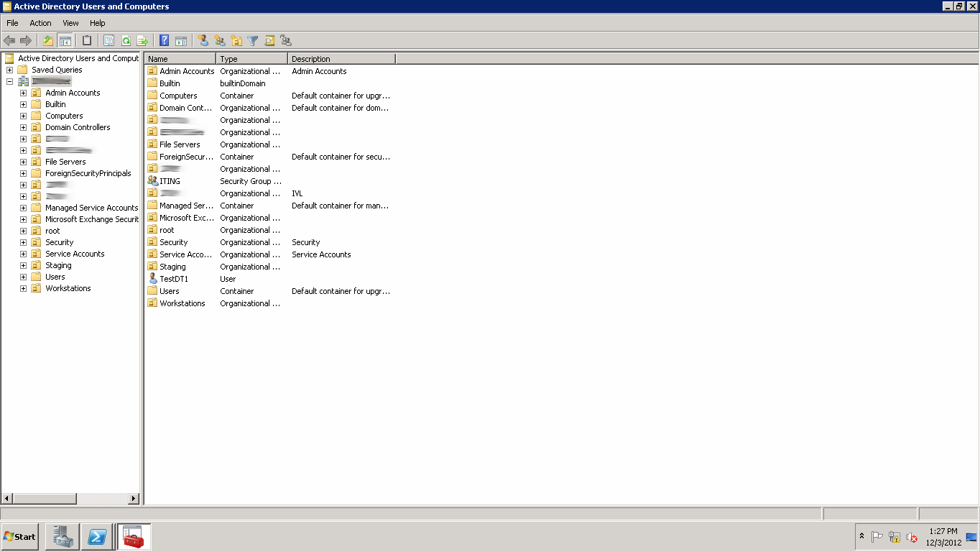
Task: Click the Export List toolbar icon
Action: (143, 40)
